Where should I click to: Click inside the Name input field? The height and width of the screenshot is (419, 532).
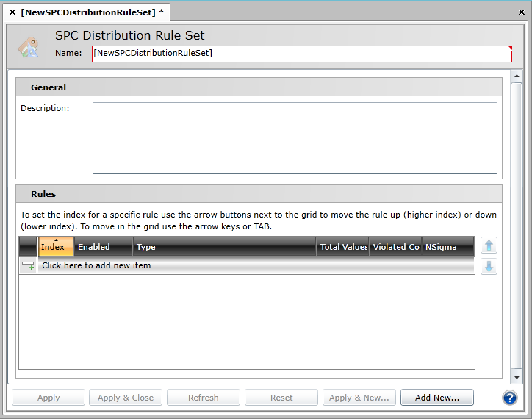[301, 54]
